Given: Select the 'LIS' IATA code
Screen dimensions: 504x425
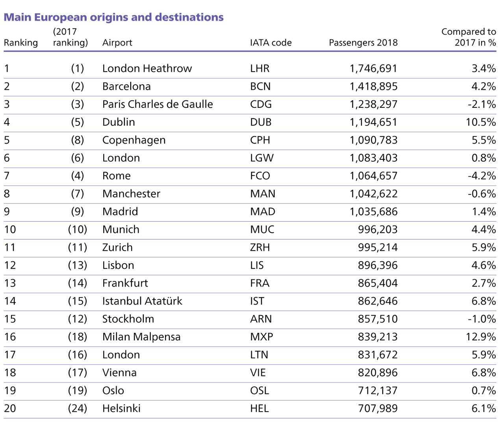Looking at the screenshot, I should tap(257, 265).
